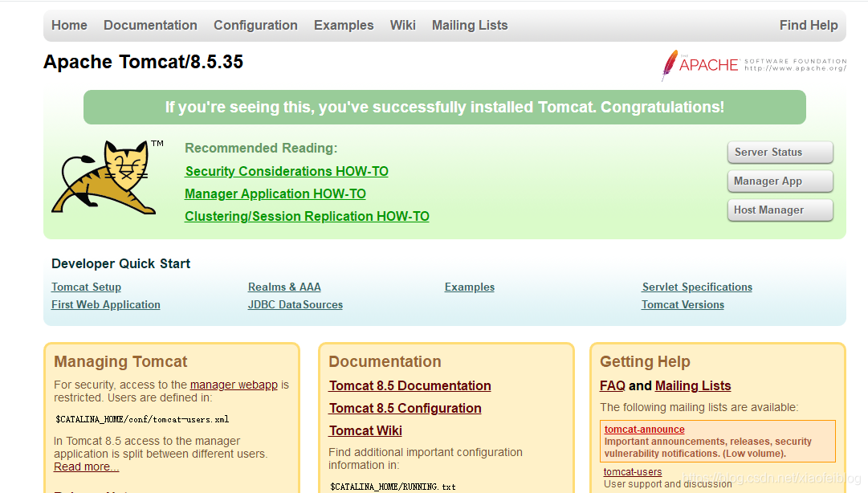
Task: Open Mailing Lists in the nav bar
Action: pyautogui.click(x=470, y=26)
